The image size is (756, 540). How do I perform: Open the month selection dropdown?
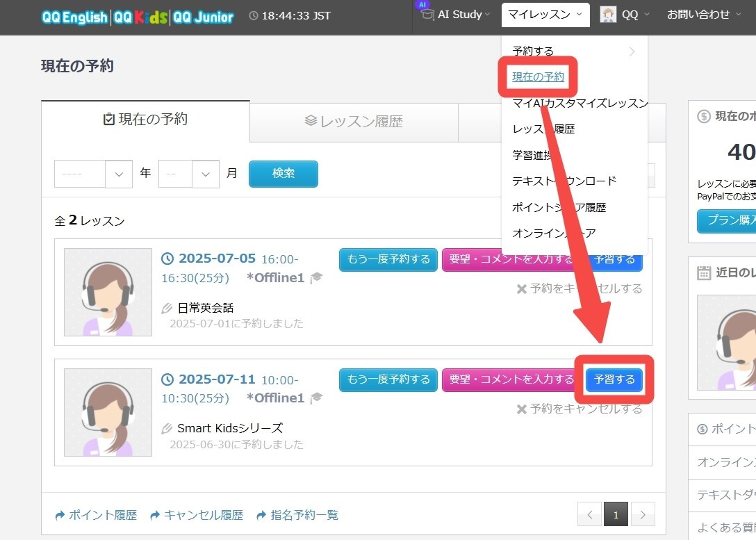(x=189, y=174)
